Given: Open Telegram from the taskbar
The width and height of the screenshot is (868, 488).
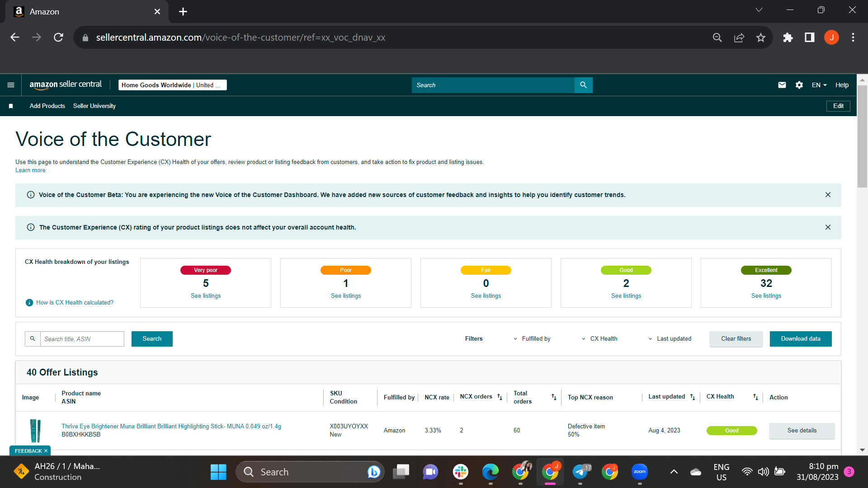Looking at the screenshot, I should click(580, 472).
